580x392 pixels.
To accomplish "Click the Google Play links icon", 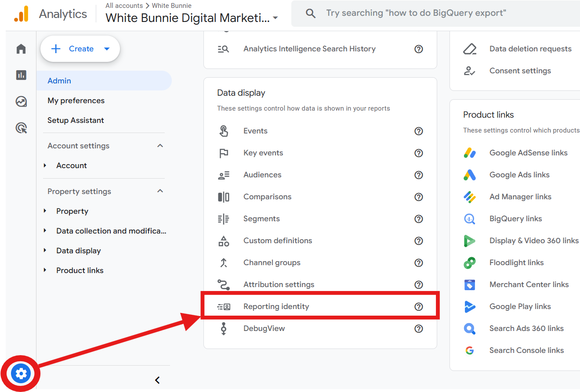I will tap(470, 306).
